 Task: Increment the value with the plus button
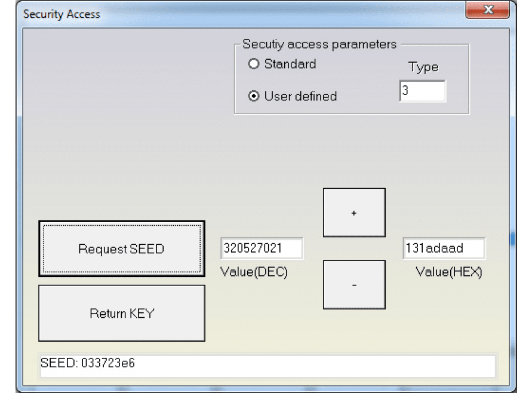[354, 213]
